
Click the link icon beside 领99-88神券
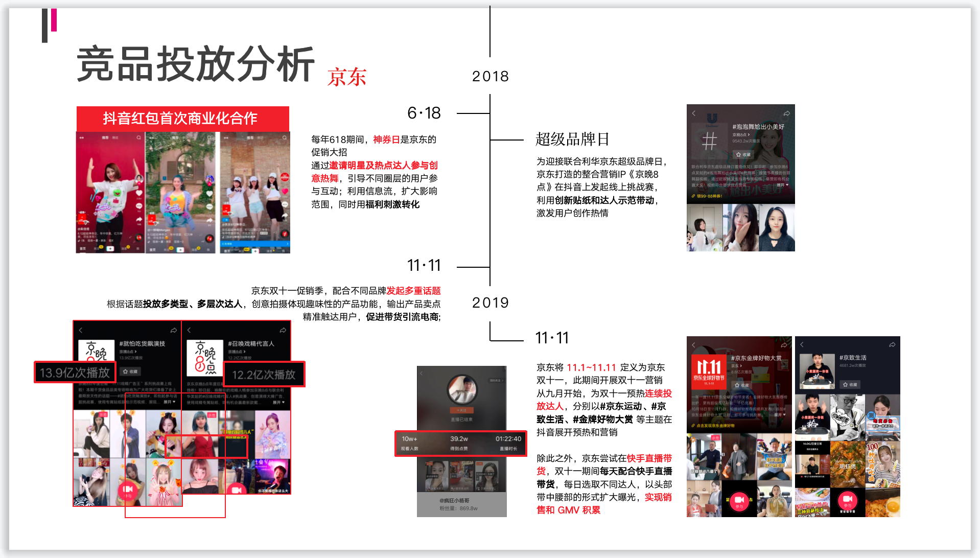click(x=693, y=196)
